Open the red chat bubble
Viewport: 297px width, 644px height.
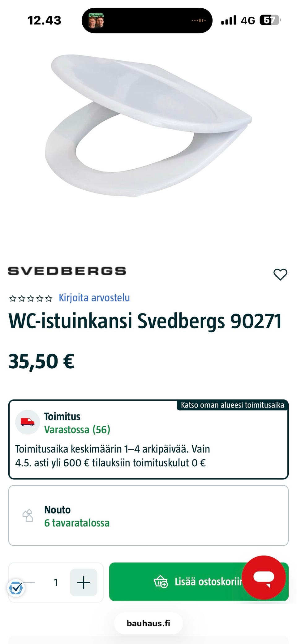click(x=264, y=577)
